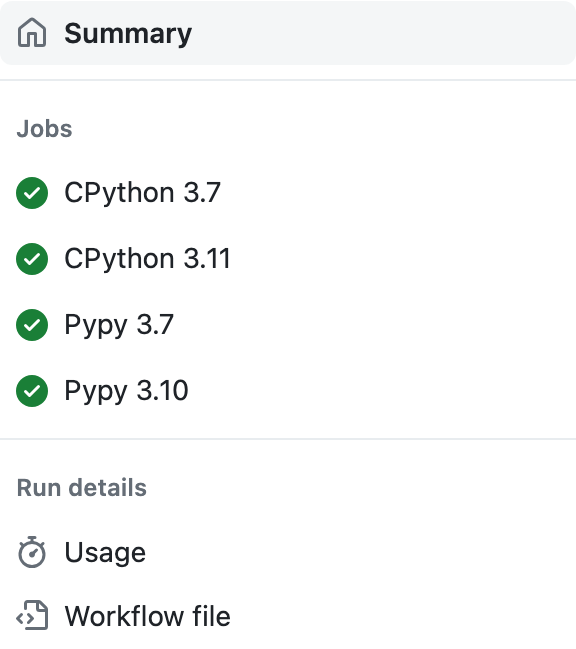Viewport: 576px width, 649px height.
Task: Click the green check icon next to Pypy 3.10
Action: (x=32, y=391)
